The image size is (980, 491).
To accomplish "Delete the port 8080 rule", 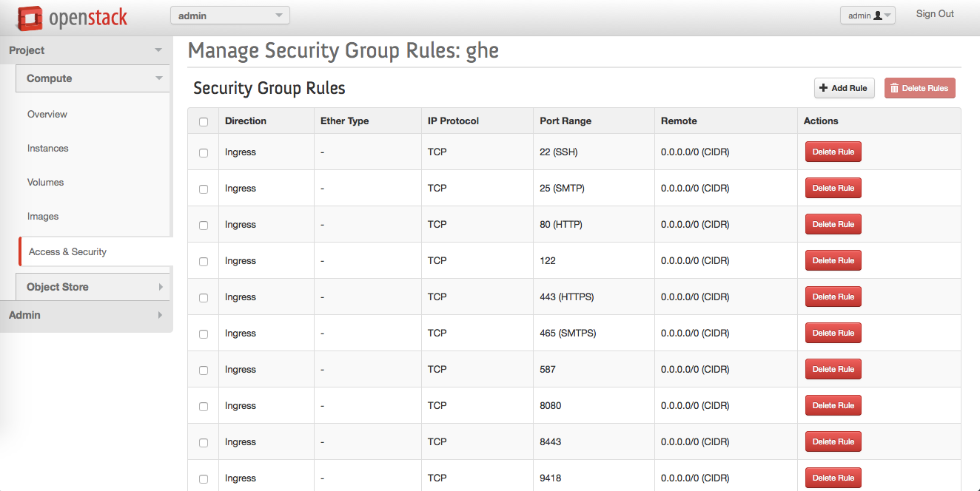I will pyautogui.click(x=833, y=405).
